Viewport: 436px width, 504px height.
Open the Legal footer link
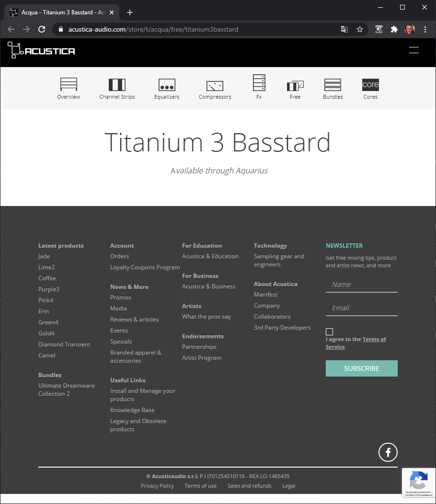(289, 486)
